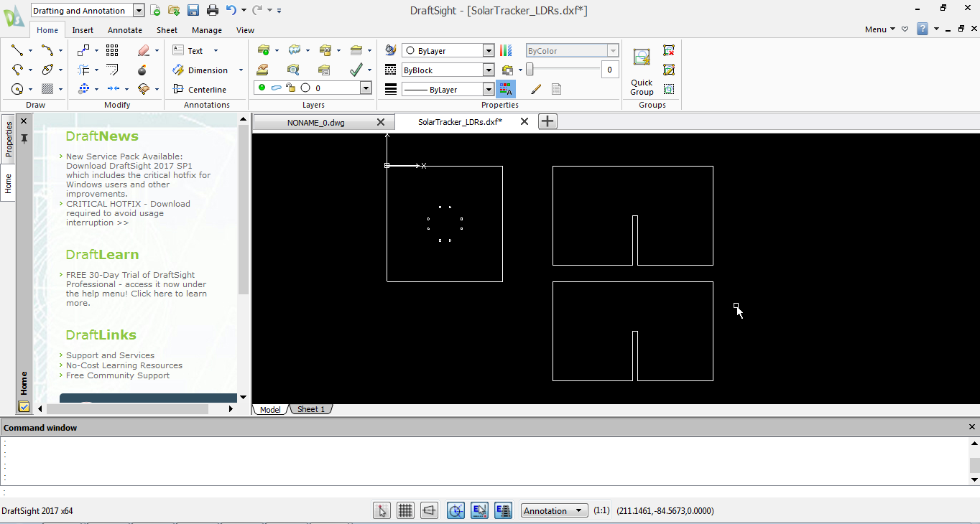Click the transparency slider handle
980x524 pixels.
click(530, 69)
